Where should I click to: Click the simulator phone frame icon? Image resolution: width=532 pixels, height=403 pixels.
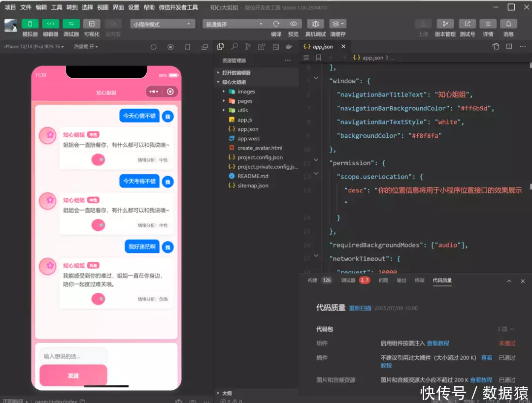[188, 47]
